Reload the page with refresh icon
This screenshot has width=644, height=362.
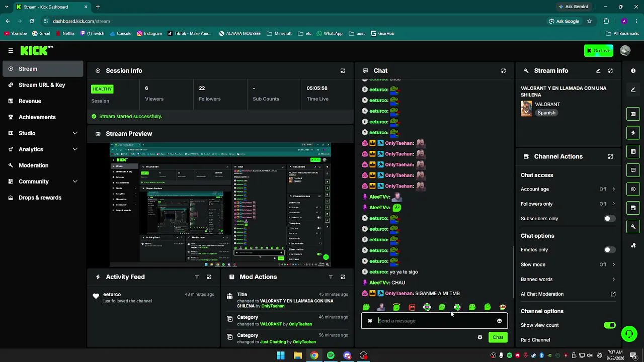[x=32, y=21]
